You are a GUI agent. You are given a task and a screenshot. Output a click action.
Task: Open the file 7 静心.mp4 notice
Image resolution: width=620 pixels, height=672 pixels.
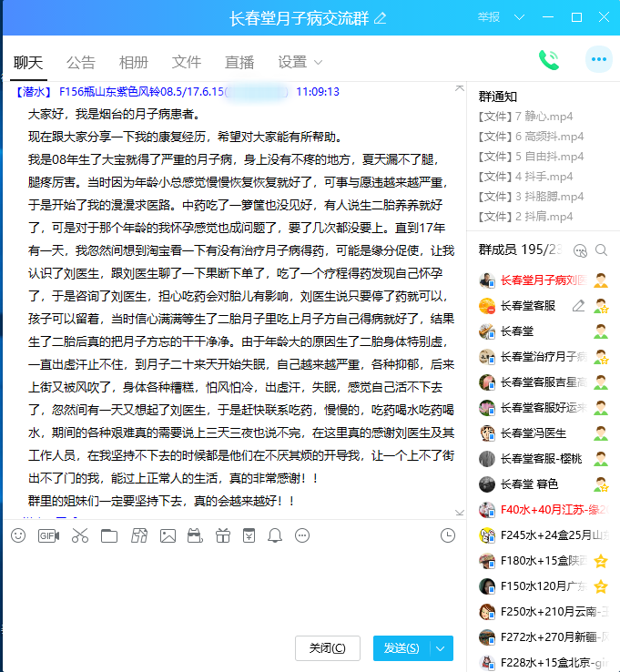coord(525,116)
